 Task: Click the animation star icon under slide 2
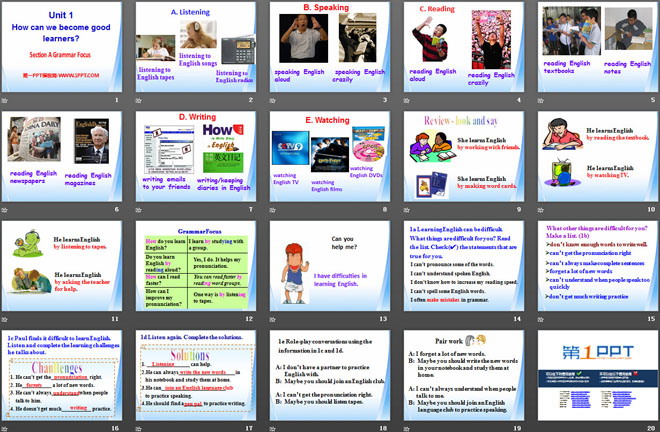click(138, 101)
